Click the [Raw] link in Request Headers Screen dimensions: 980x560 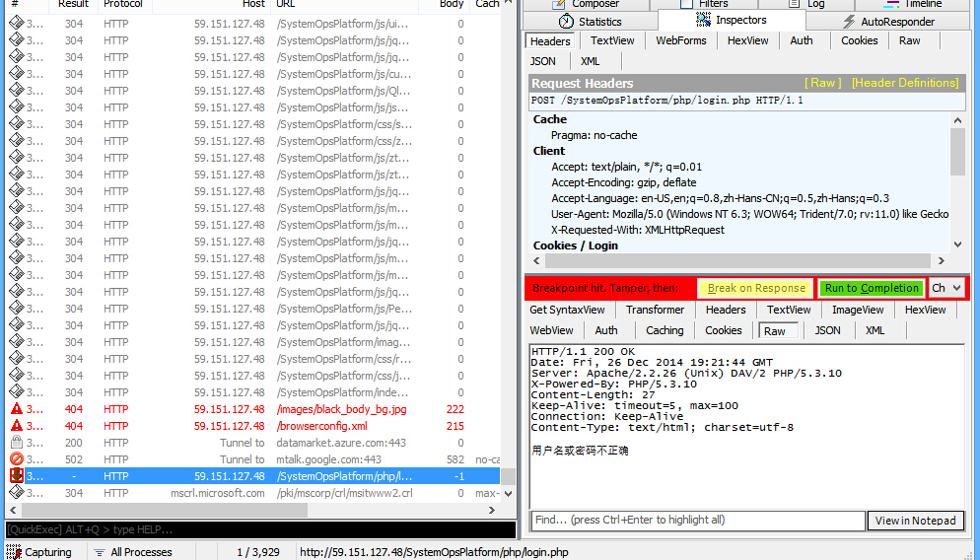click(822, 83)
